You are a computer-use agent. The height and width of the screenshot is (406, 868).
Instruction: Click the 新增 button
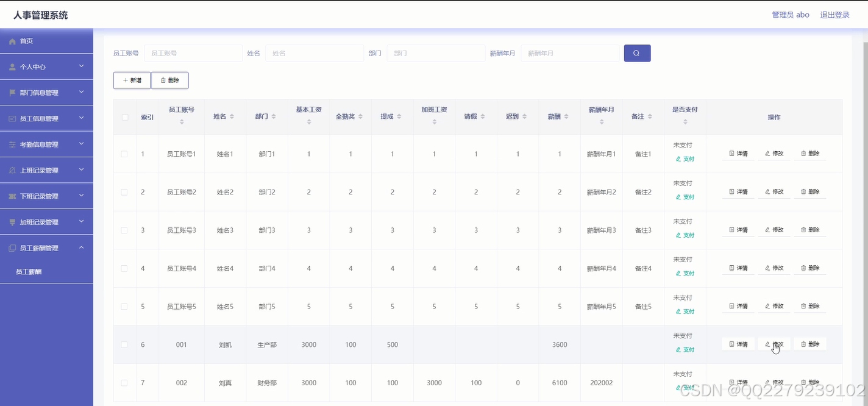click(x=132, y=80)
